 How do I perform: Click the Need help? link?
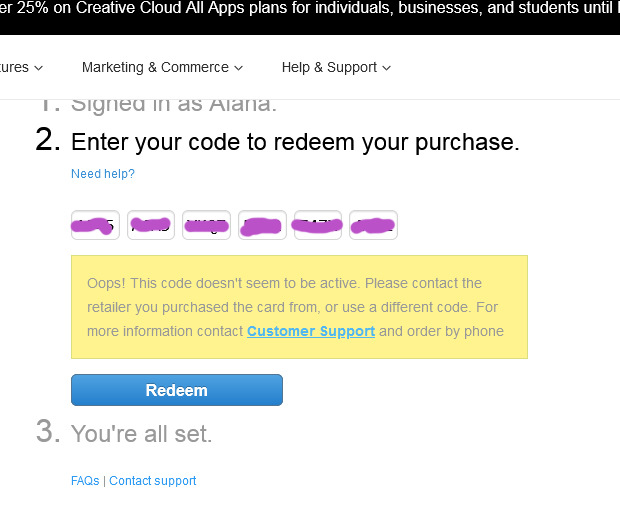coord(103,174)
